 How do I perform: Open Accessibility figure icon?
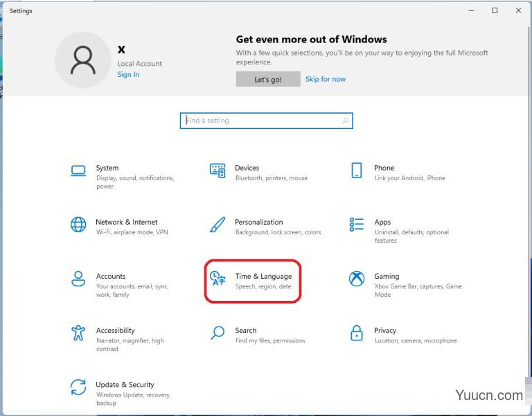[78, 333]
